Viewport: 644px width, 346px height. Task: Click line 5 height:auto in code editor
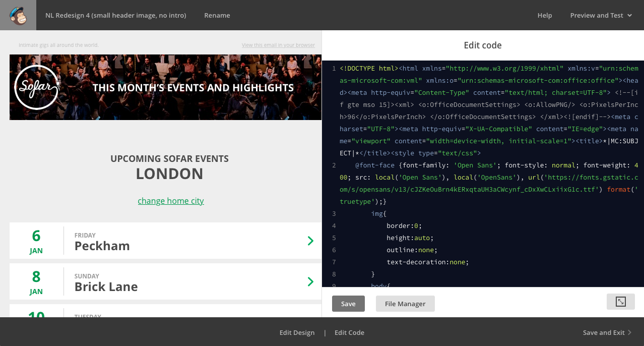pyautogui.click(x=410, y=238)
